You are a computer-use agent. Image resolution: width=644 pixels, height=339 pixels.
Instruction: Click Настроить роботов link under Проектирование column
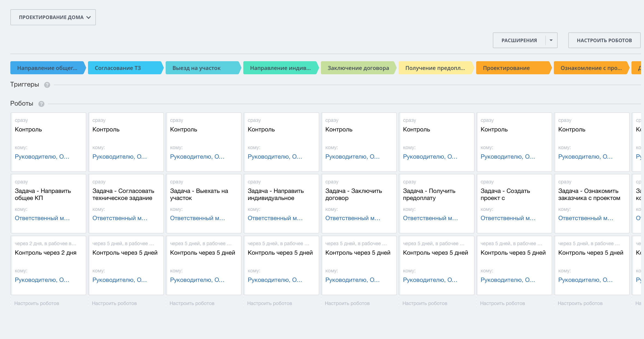point(502,303)
